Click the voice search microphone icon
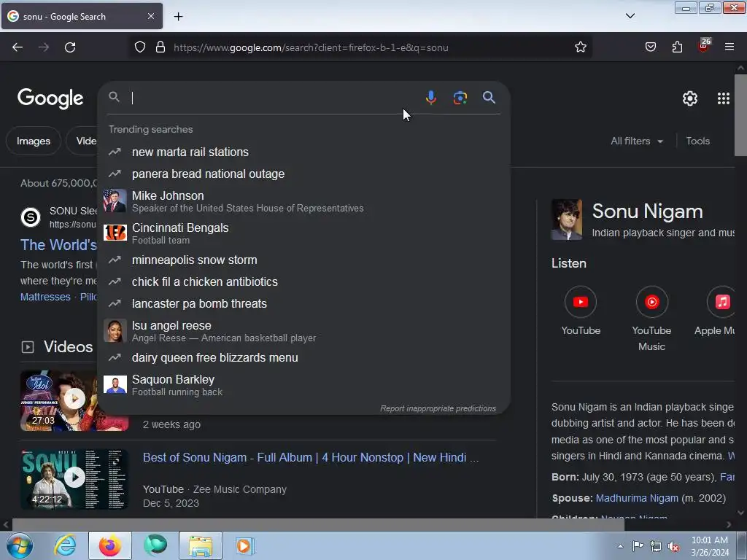Image resolution: width=747 pixels, height=560 pixels. click(x=430, y=98)
